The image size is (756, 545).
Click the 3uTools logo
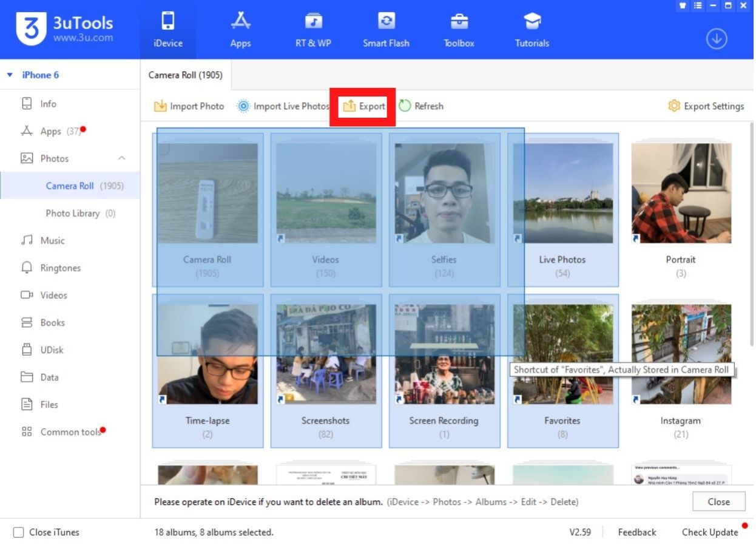[31, 29]
